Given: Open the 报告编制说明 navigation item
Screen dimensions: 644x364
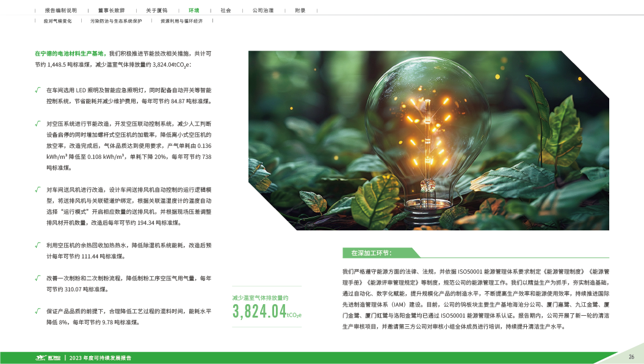Looking at the screenshot, I should point(61,10).
